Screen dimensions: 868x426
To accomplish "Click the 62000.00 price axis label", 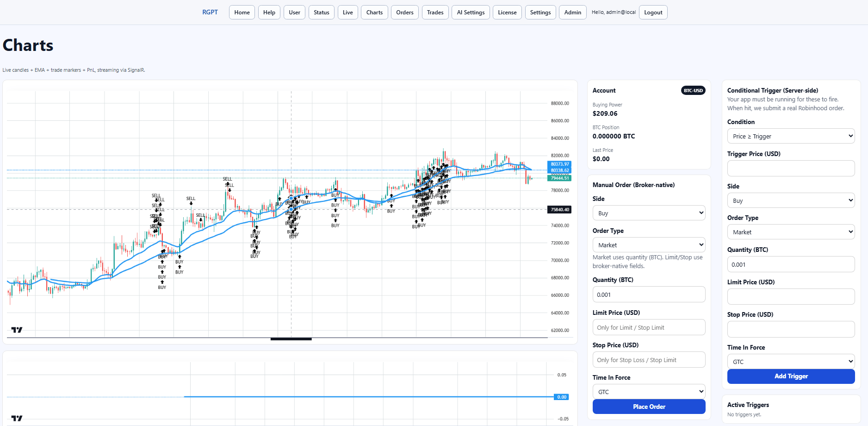I will pyautogui.click(x=560, y=330).
